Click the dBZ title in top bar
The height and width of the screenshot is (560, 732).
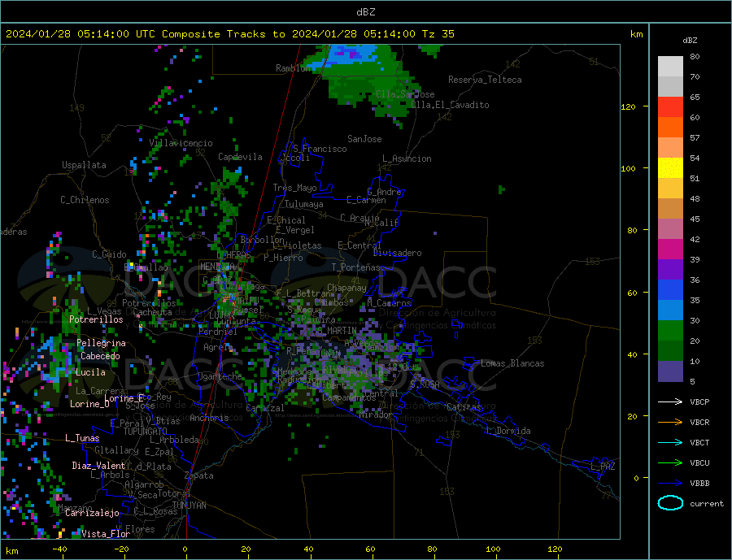click(x=365, y=12)
